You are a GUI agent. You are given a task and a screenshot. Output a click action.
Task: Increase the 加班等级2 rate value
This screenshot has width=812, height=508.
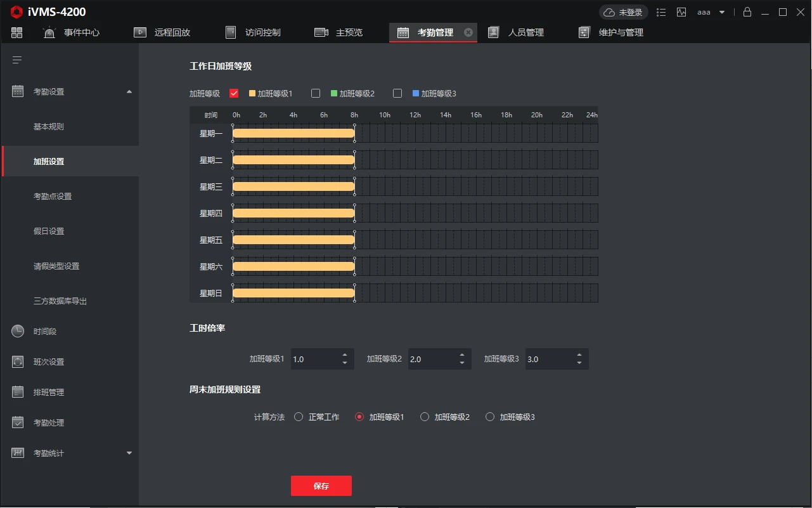(462, 355)
